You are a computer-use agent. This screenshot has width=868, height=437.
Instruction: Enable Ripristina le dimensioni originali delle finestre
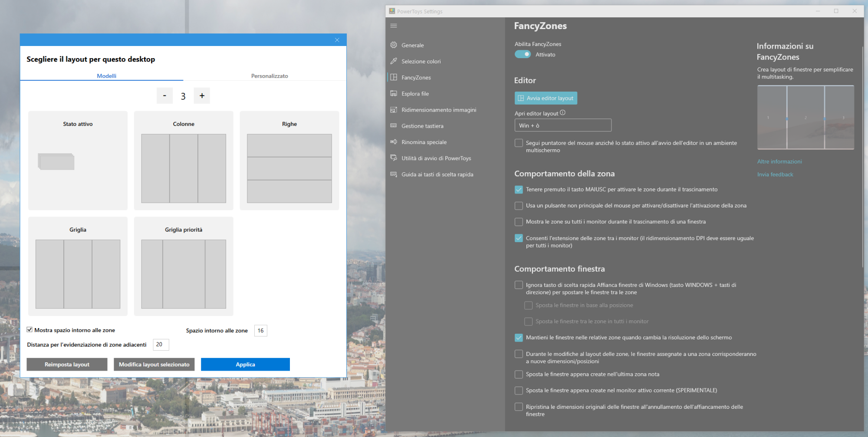[x=519, y=407]
